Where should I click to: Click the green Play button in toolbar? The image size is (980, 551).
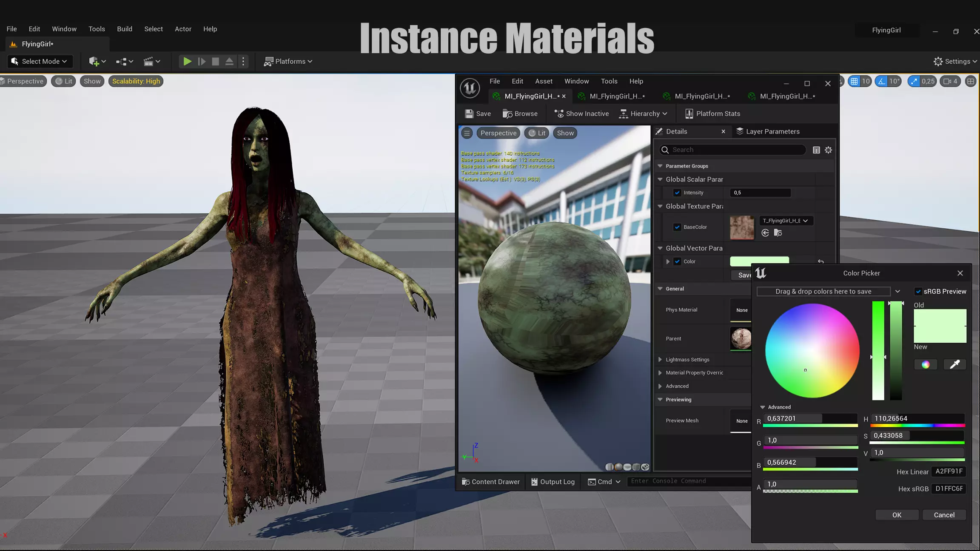tap(187, 61)
